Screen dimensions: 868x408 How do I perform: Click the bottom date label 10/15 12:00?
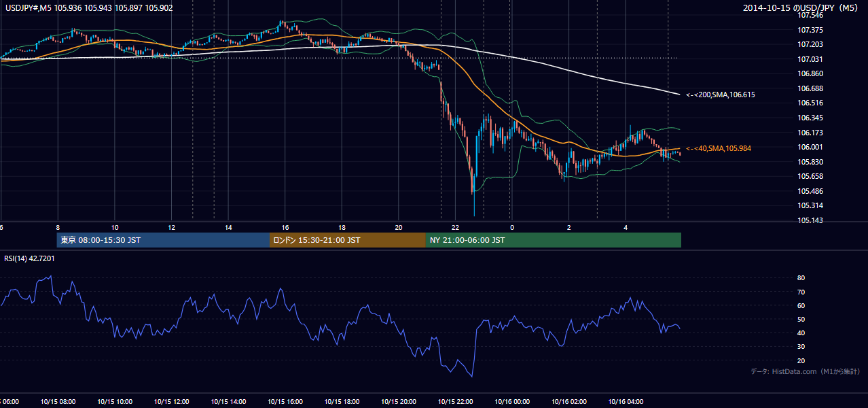[x=171, y=402]
